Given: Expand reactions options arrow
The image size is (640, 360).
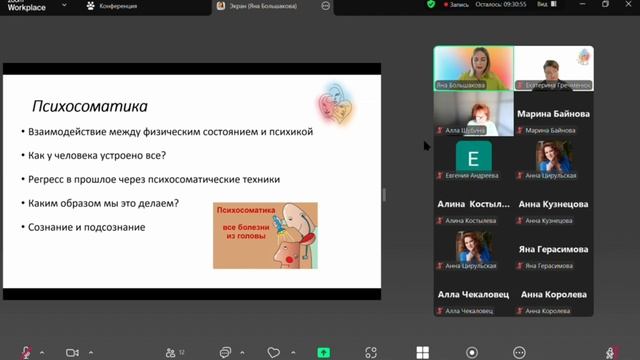Looking at the screenshot, I should [x=293, y=352].
